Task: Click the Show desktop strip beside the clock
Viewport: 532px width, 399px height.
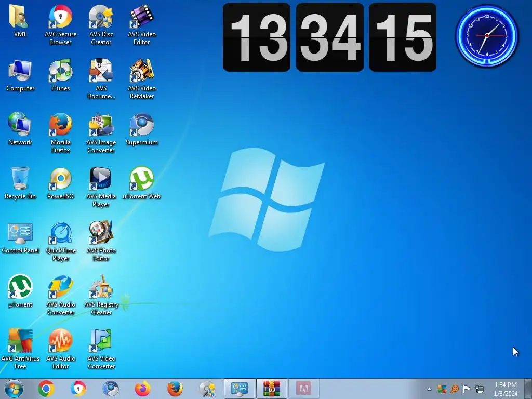Action: (x=528, y=389)
